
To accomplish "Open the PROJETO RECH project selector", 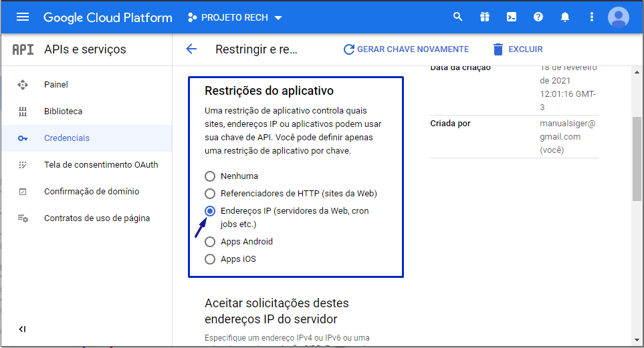I will (x=235, y=17).
